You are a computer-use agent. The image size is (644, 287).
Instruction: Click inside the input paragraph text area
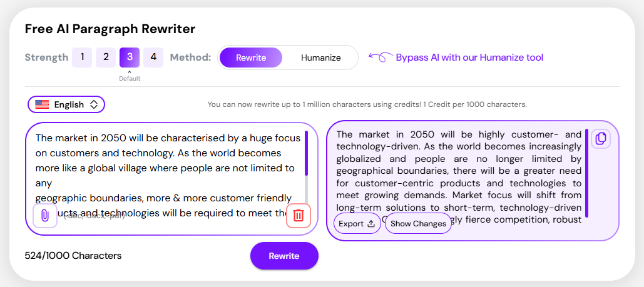[163, 168]
